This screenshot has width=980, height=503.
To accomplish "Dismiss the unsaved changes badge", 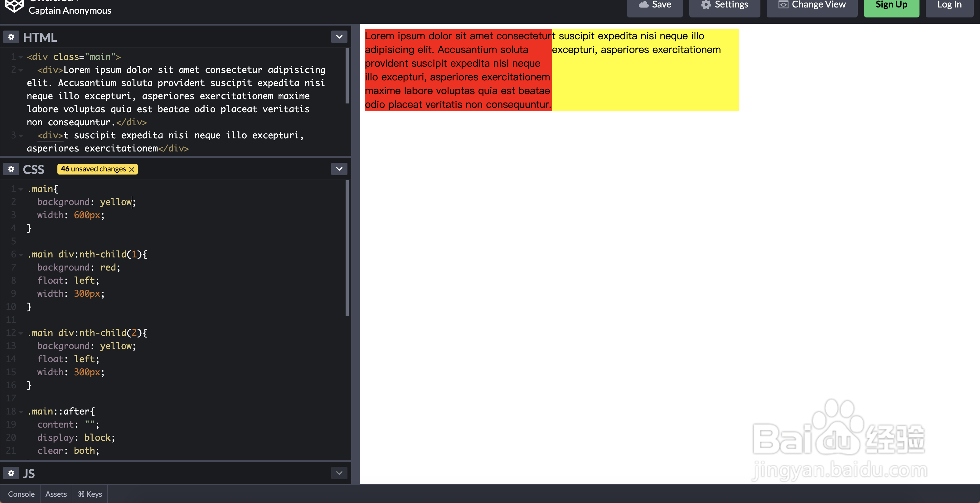I will tap(132, 169).
